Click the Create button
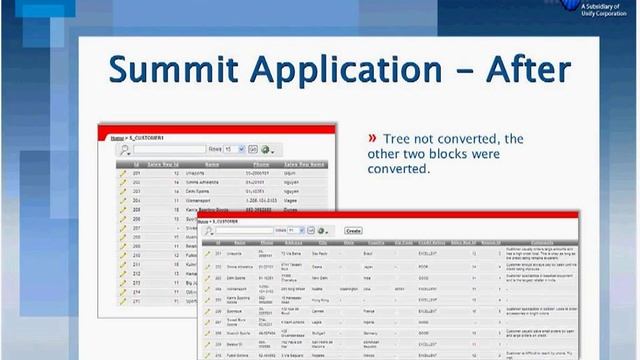 [x=353, y=231]
